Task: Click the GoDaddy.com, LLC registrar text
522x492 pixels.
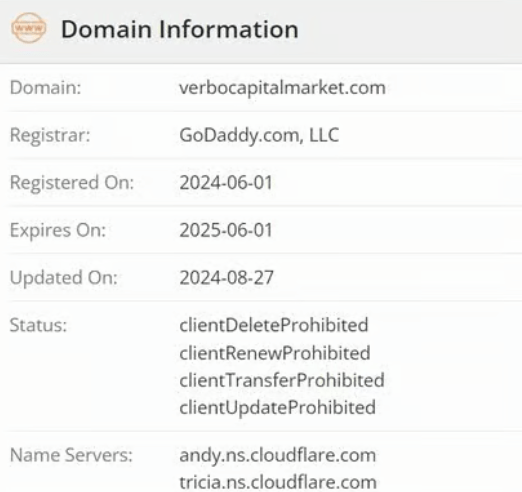Action: (259, 135)
